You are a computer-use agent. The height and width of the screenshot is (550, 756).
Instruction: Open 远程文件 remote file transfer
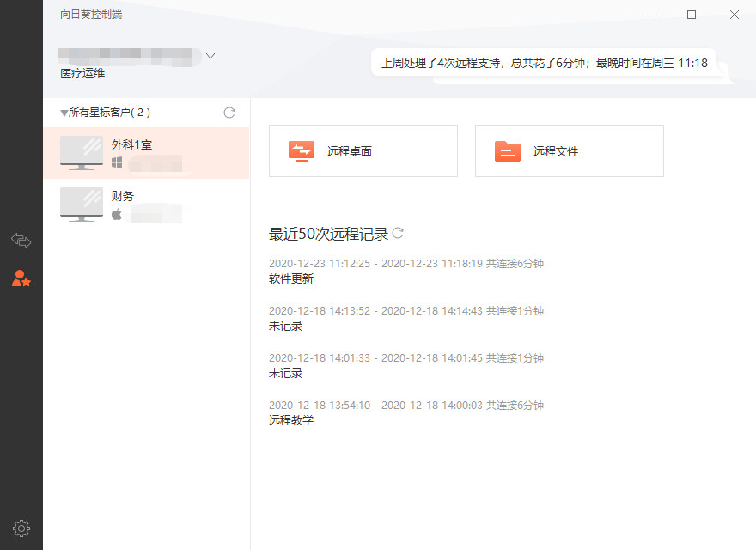pos(570,151)
